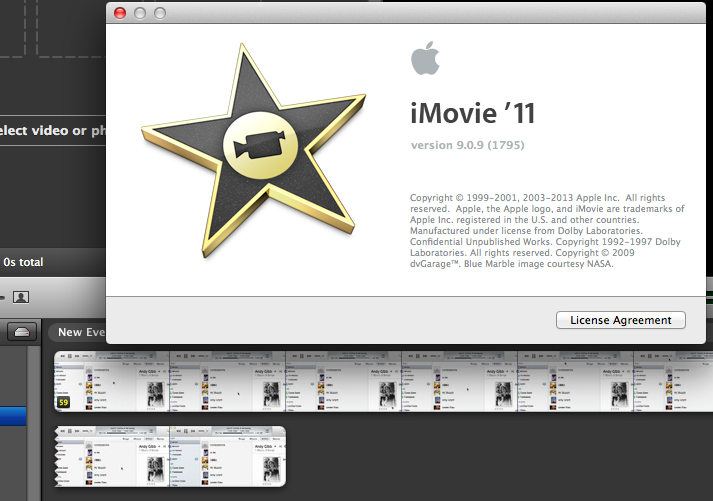713x501 pixels.
Task: Toggle the hard drive grouping button
Action: click(x=24, y=332)
